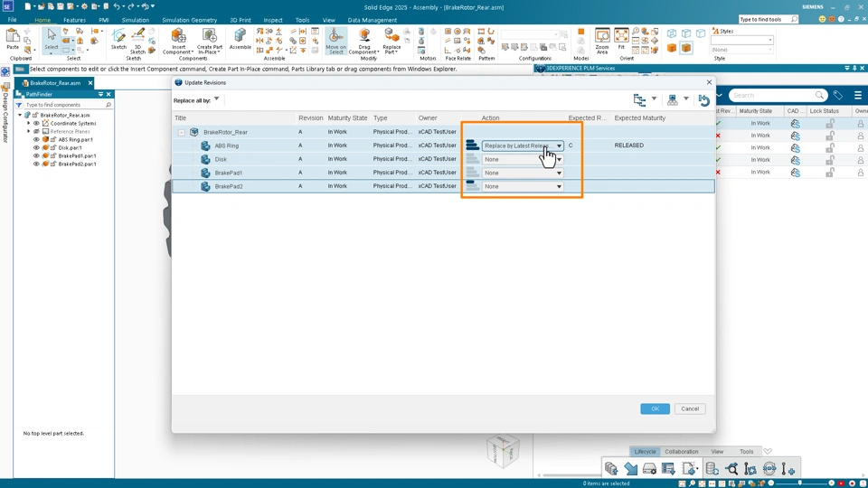Viewport: 868px width, 488px height.
Task: Collapse BrakeRotor_Rear.asm tree root
Action: click(21, 115)
